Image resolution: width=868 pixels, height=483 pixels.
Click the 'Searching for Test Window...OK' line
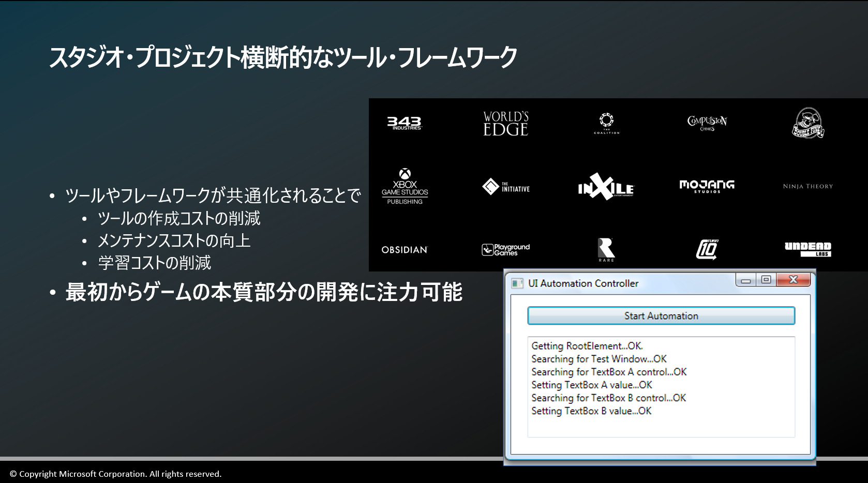[x=599, y=359]
